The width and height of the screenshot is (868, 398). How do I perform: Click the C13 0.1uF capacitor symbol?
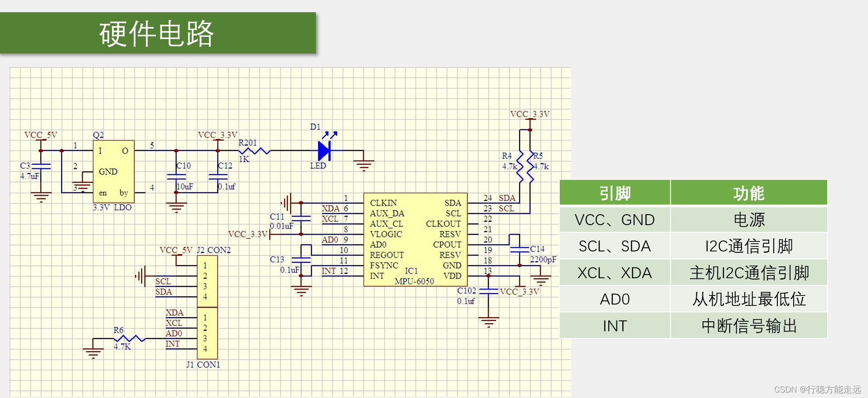[x=301, y=260]
